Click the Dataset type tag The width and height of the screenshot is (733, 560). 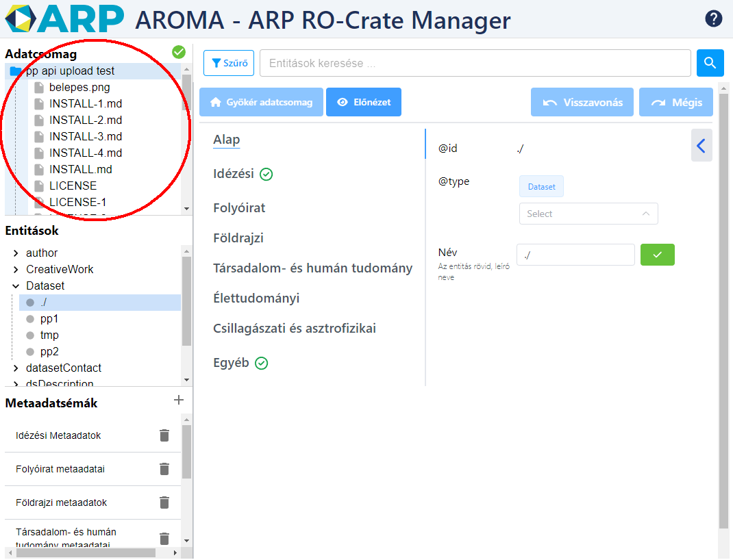[541, 186]
